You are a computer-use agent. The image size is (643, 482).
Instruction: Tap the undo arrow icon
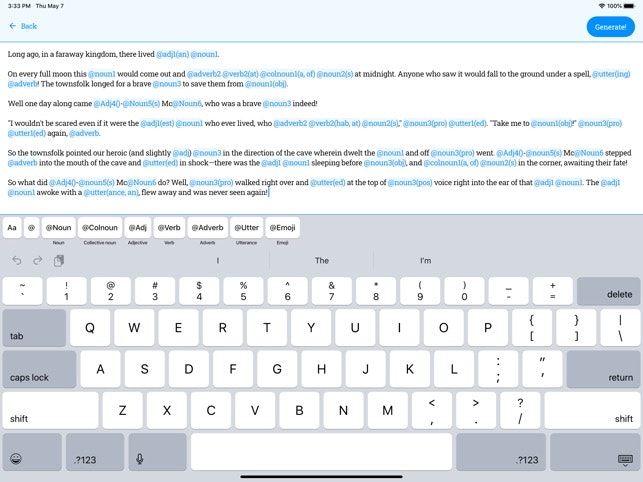(x=16, y=260)
